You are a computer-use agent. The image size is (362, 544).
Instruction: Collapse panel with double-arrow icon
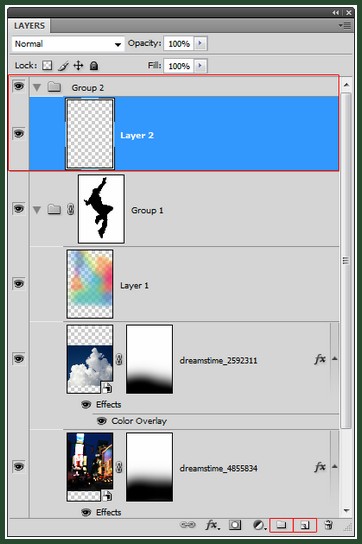click(335, 13)
